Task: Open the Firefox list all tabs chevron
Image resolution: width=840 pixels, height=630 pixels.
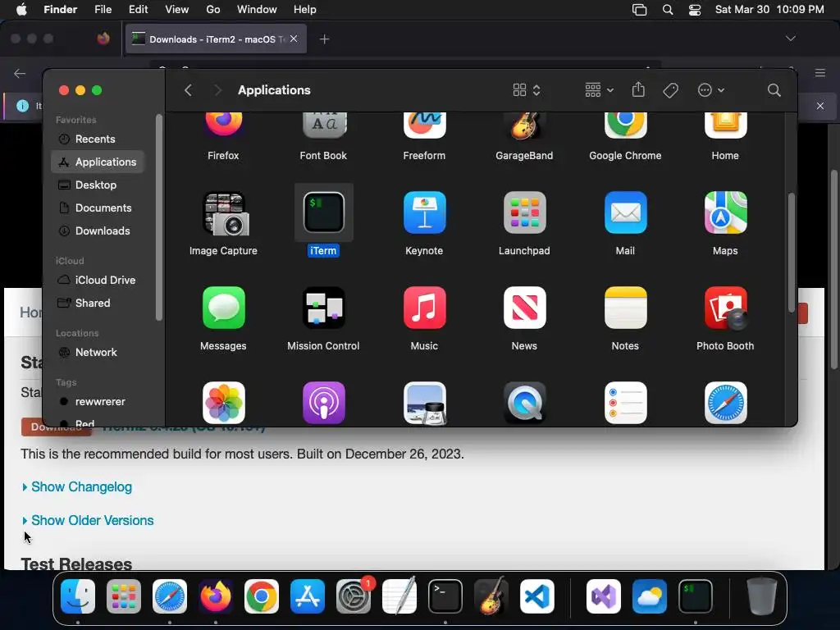Action: click(x=790, y=39)
